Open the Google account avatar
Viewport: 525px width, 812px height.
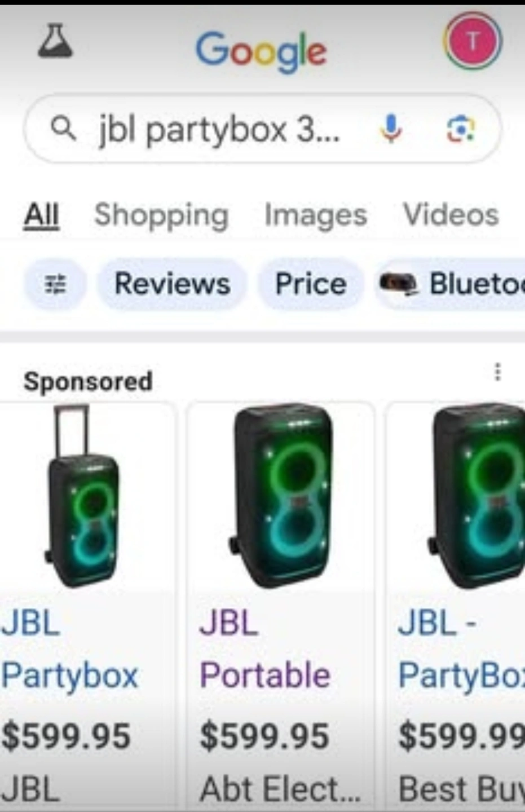pos(473,41)
